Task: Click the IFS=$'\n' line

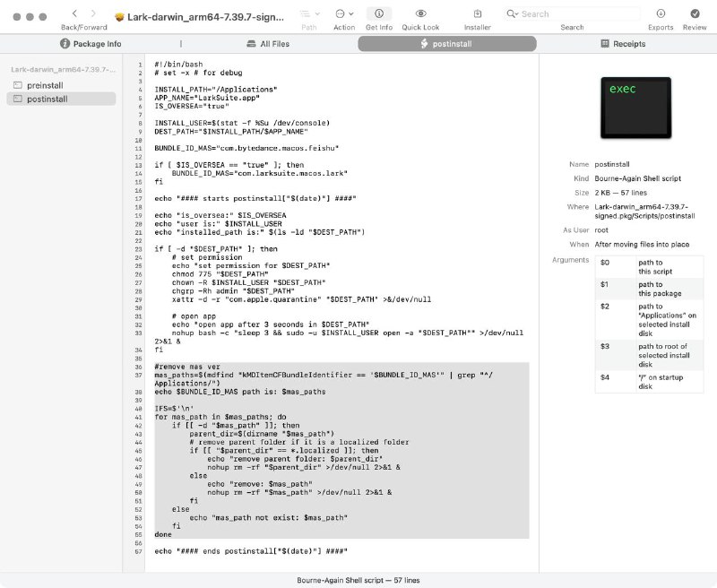Action: 174,409
